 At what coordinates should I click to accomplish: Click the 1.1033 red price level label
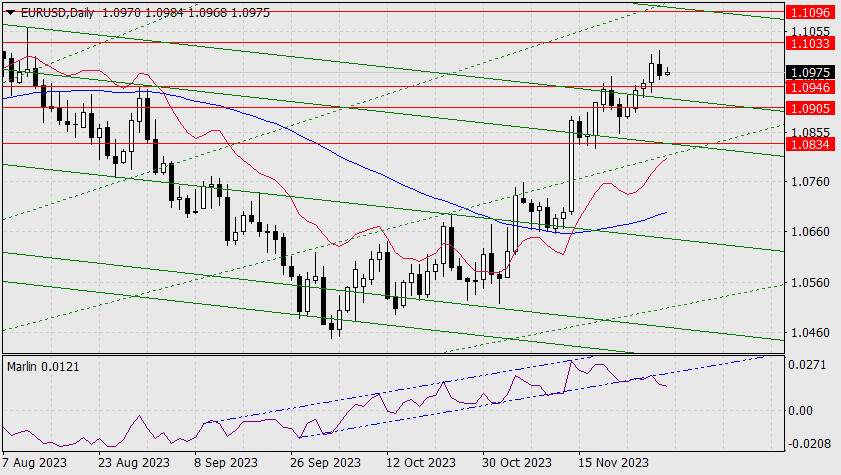click(x=810, y=43)
